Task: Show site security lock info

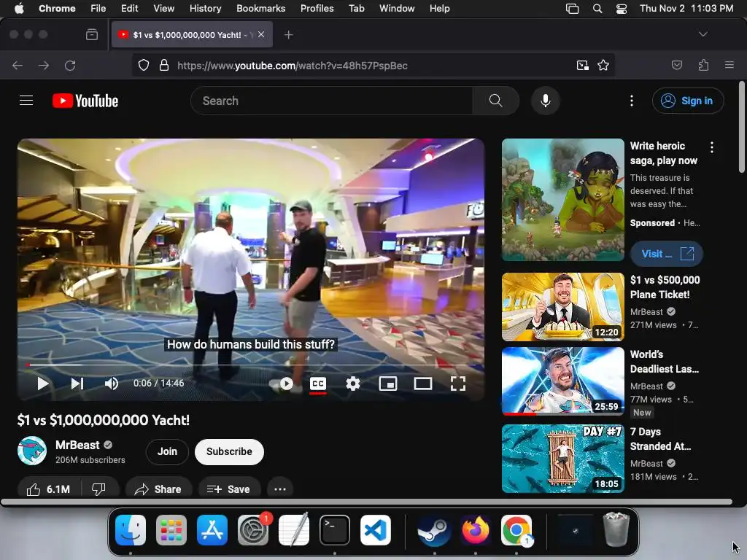Action: coord(164,65)
